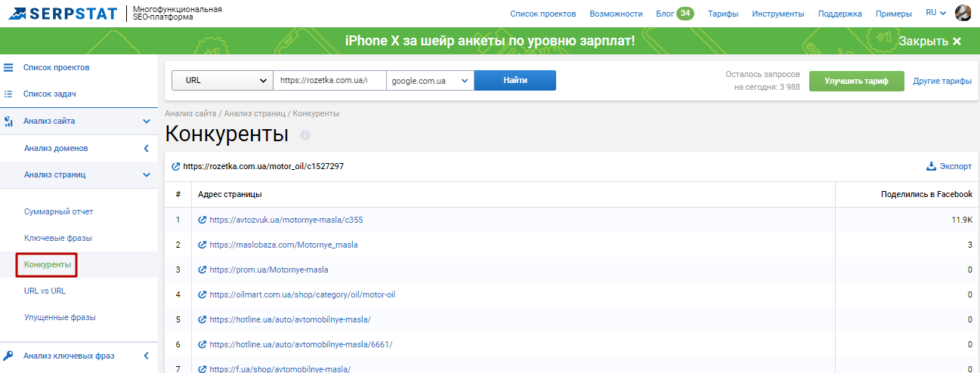Open external link icon beside rozetka.com.ua URL

(x=176, y=166)
